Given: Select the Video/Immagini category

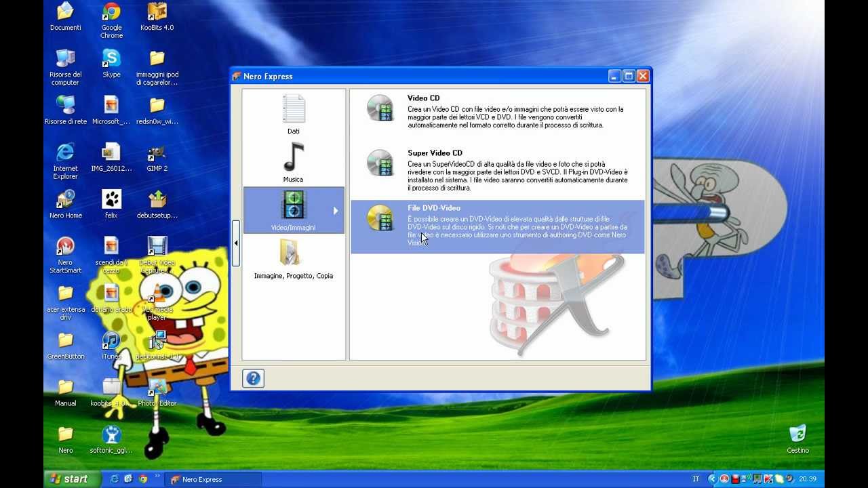Looking at the screenshot, I should click(x=294, y=211).
